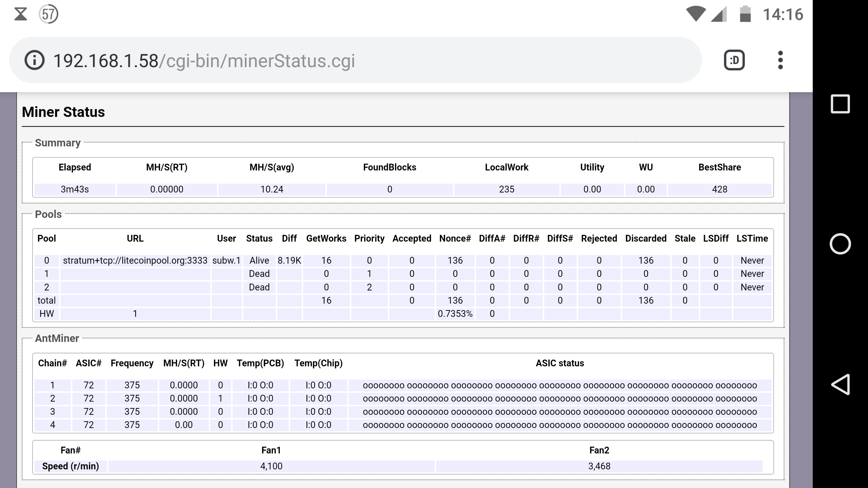Screen dimensions: 868x488
Task: Click the Alive status of pool 0
Action: [x=259, y=260]
